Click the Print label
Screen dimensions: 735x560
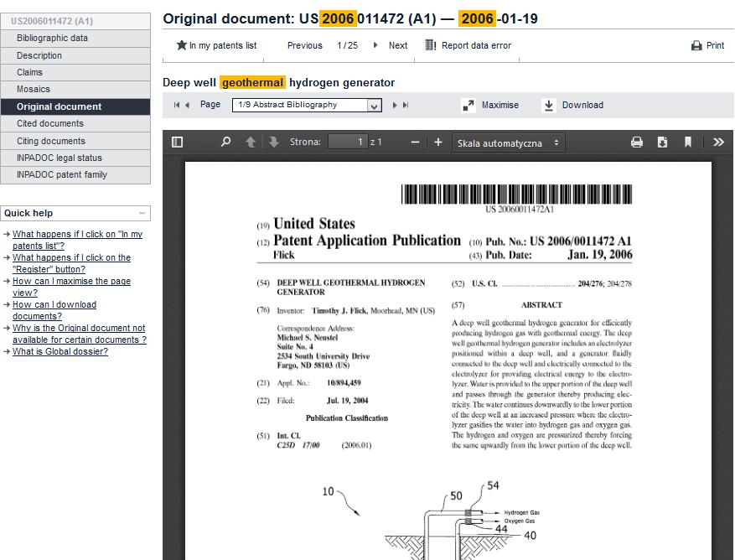(x=716, y=45)
